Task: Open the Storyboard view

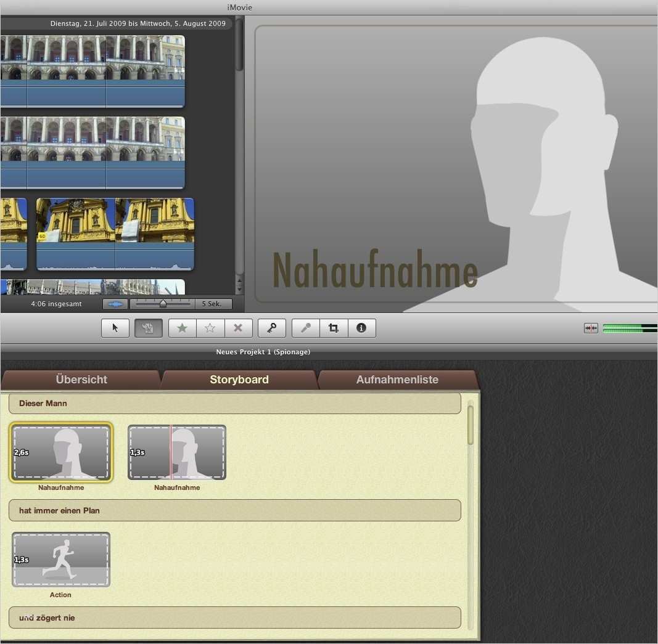Action: tap(239, 380)
